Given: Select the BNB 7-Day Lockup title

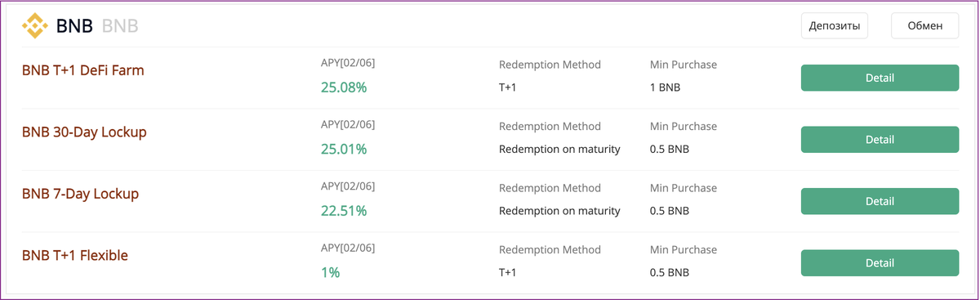Looking at the screenshot, I should (80, 194).
